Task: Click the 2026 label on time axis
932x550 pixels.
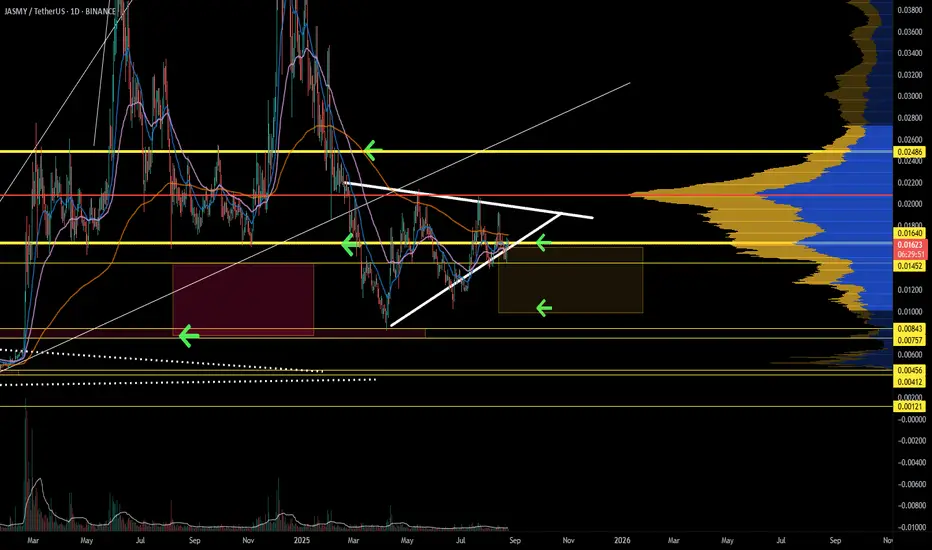Action: click(622, 540)
